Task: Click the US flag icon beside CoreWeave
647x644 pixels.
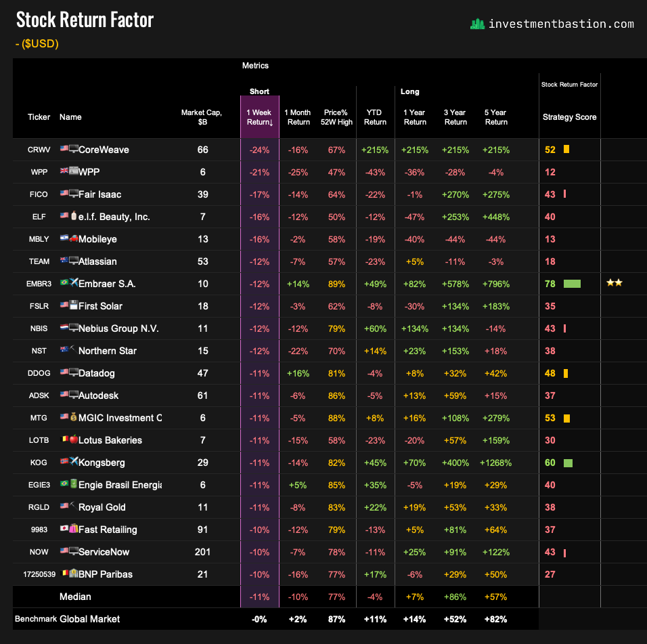Action: point(64,148)
